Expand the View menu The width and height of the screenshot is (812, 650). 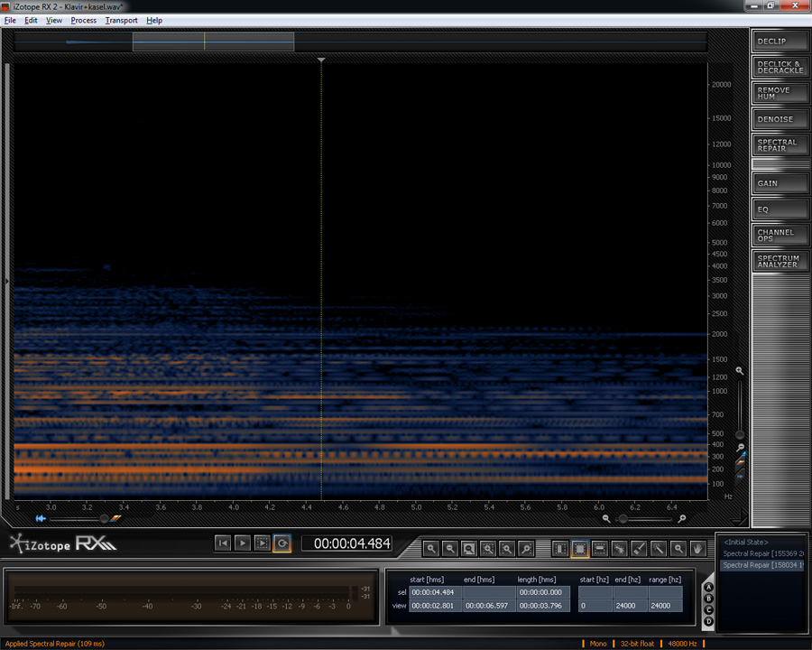(54, 20)
